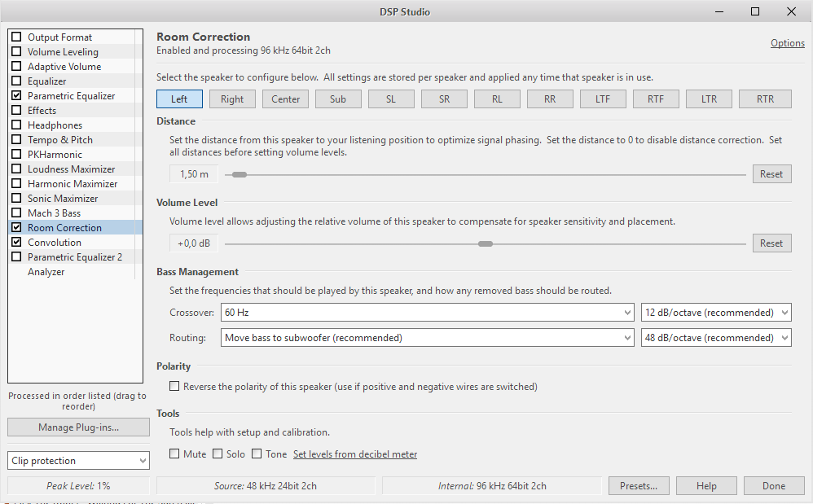813x504 pixels.
Task: Check Reverse the polarity of this speaker
Action: [174, 387]
